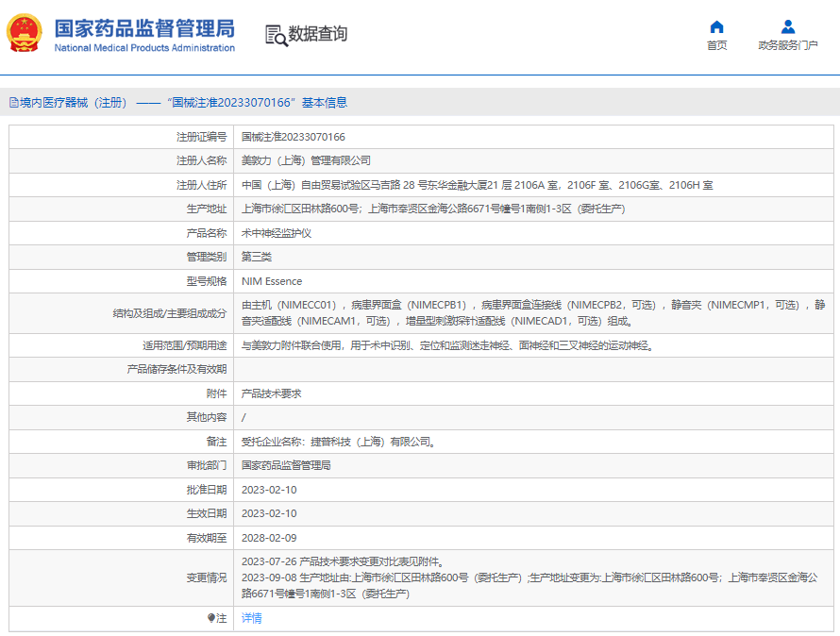Click the document icon before 境内医疗器械

[14, 102]
